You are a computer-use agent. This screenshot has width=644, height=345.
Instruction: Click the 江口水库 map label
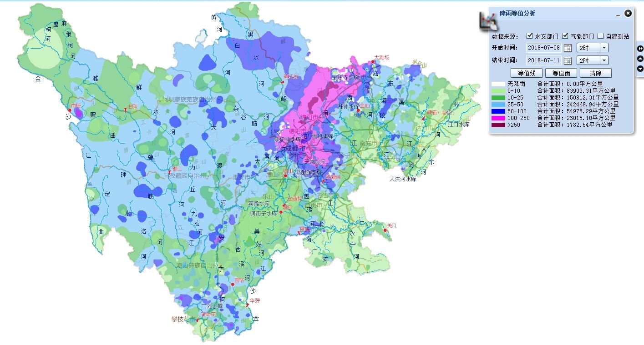click(x=458, y=124)
